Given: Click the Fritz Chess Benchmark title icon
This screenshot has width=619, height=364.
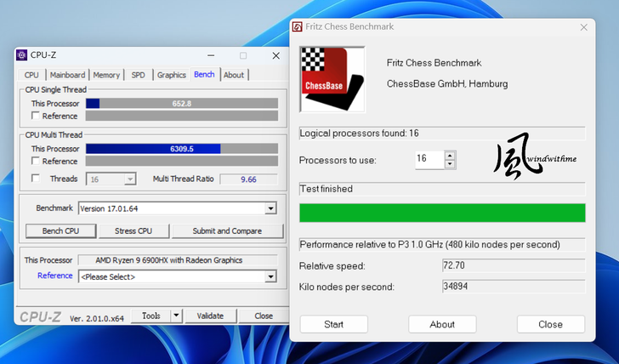Looking at the screenshot, I should tap(298, 26).
